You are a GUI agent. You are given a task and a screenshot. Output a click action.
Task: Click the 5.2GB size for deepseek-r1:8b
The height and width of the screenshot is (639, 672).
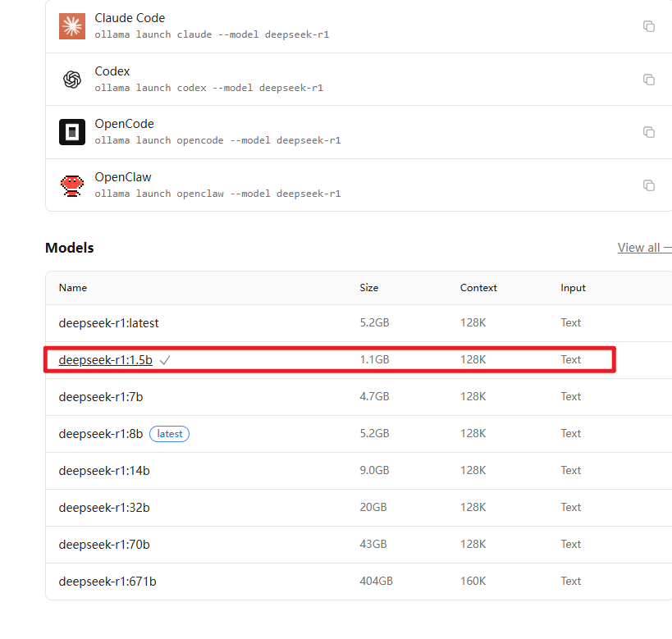[375, 433]
